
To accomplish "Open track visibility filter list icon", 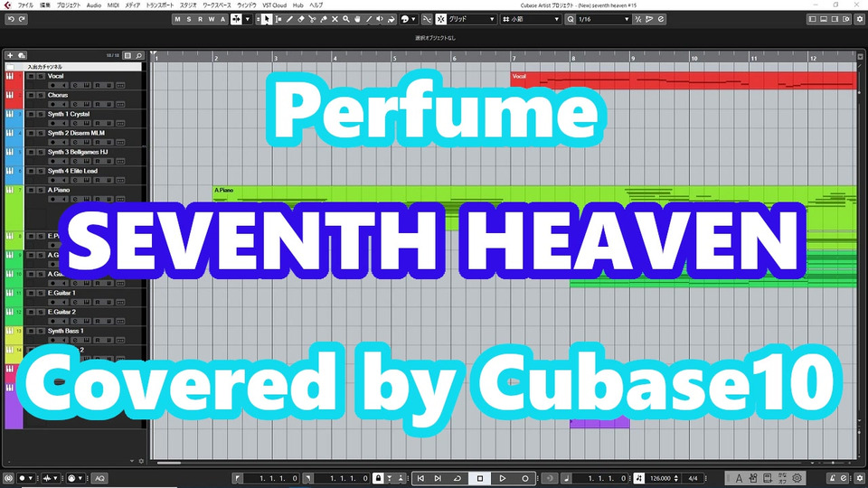I will [x=127, y=55].
